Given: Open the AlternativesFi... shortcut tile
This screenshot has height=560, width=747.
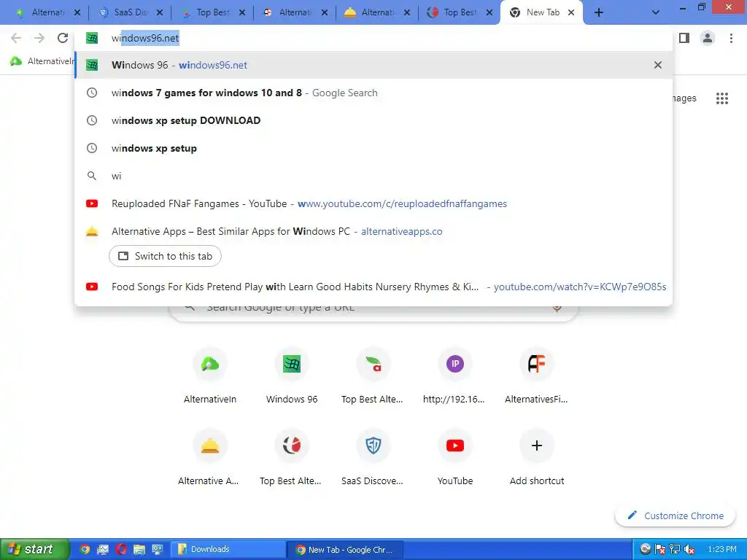Looking at the screenshot, I should [x=536, y=376].
